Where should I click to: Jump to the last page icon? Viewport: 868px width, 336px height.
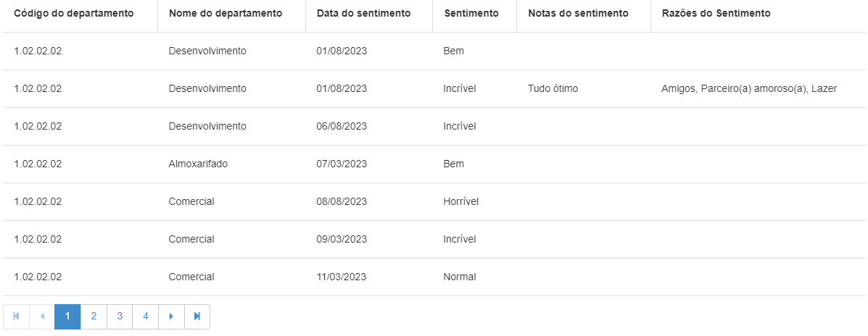197,316
